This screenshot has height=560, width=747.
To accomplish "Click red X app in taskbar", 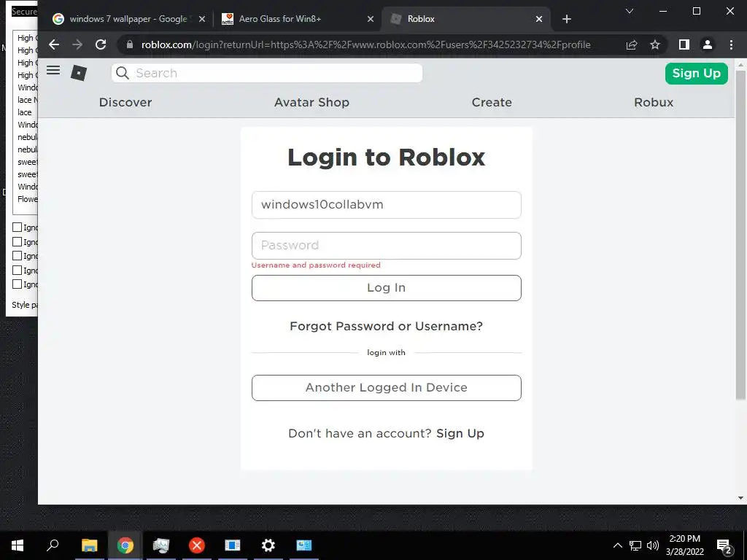I will [197, 545].
